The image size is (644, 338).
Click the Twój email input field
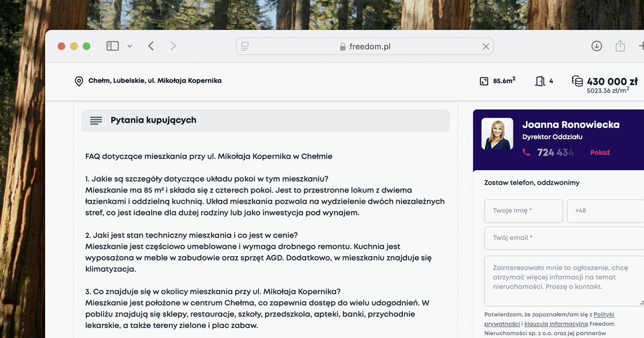(564, 238)
